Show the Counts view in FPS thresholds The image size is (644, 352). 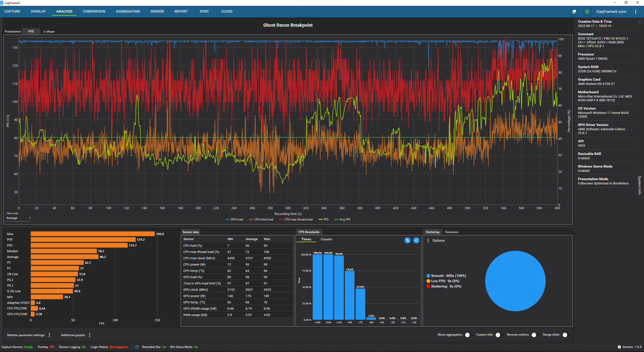click(326, 239)
